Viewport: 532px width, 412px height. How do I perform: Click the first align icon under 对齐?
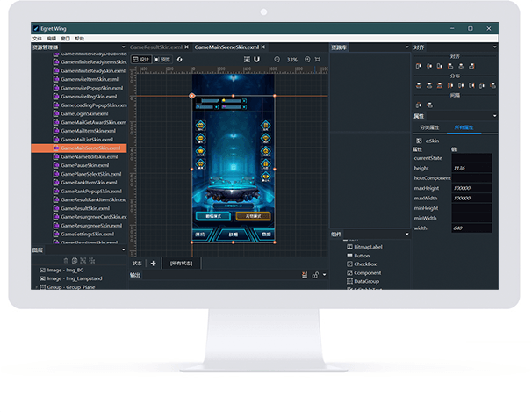click(x=417, y=66)
